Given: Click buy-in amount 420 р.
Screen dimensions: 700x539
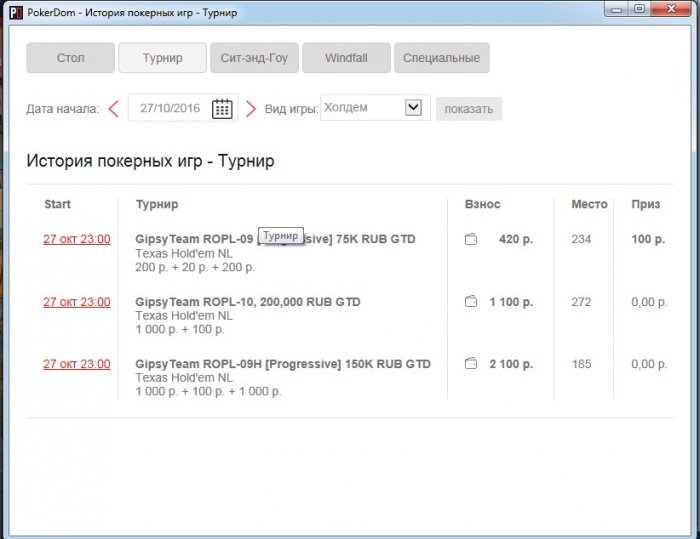Looking at the screenshot, I should tap(516, 239).
